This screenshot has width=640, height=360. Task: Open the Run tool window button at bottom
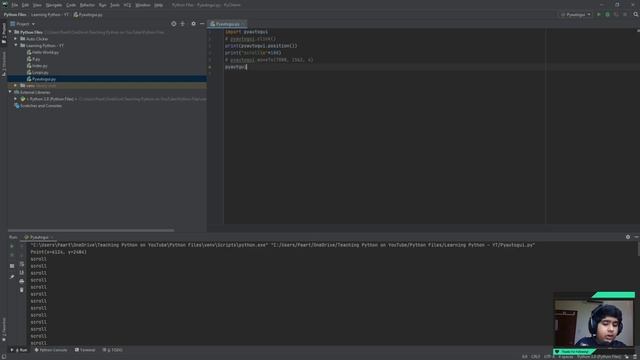pos(19,350)
